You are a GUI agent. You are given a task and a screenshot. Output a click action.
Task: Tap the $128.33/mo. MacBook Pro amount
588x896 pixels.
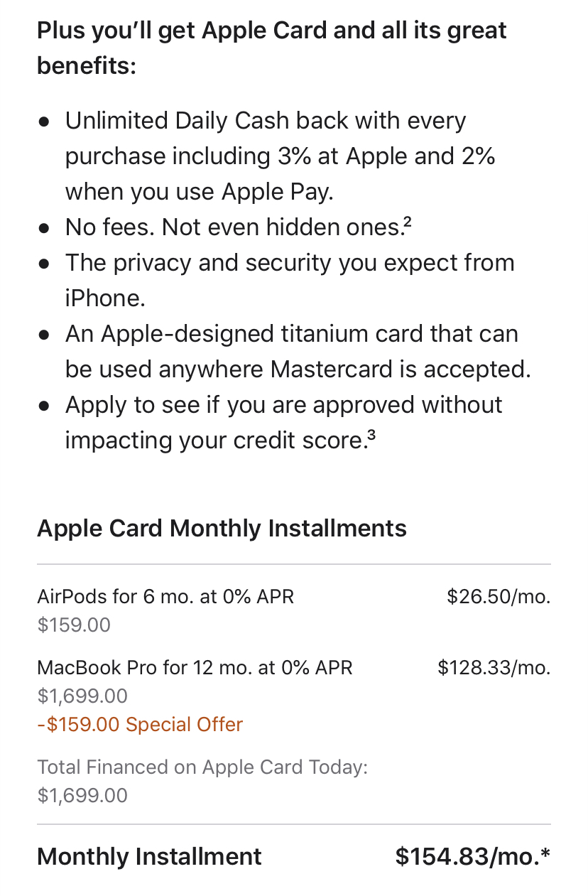[494, 668]
